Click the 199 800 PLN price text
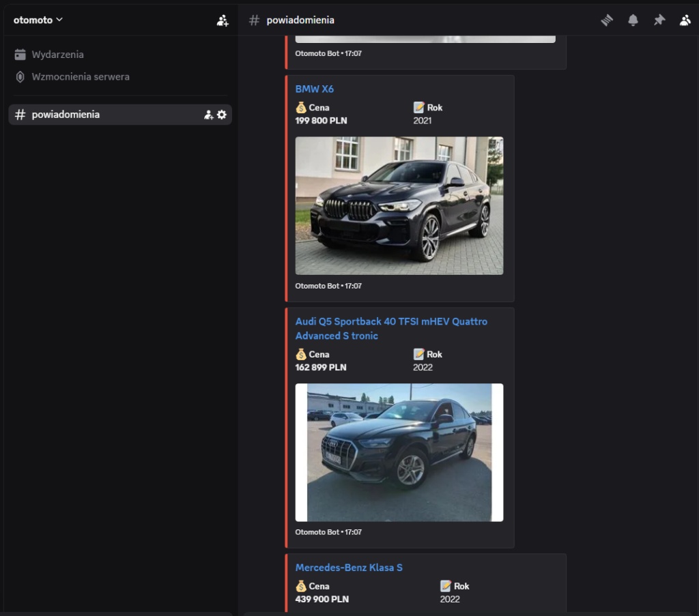Image resolution: width=699 pixels, height=616 pixels. (321, 121)
